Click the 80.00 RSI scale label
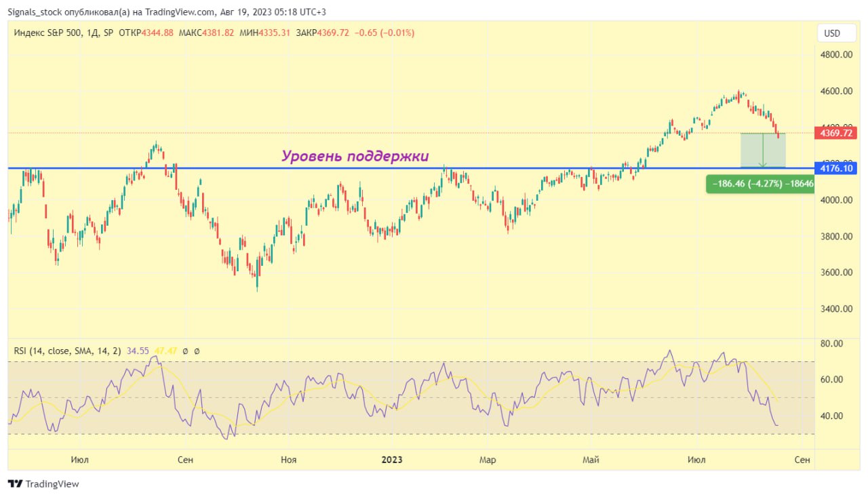 pyautogui.click(x=831, y=344)
